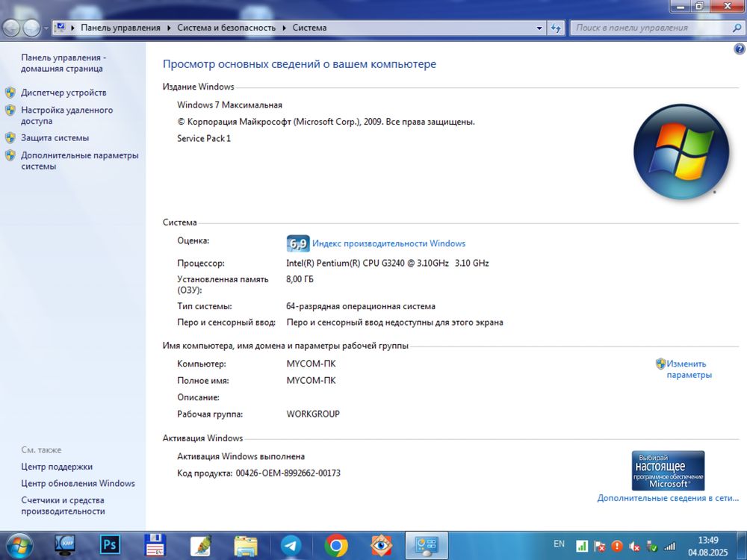The width and height of the screenshot is (747, 560).
Task: Click Изменить параметры link
Action: tap(689, 369)
